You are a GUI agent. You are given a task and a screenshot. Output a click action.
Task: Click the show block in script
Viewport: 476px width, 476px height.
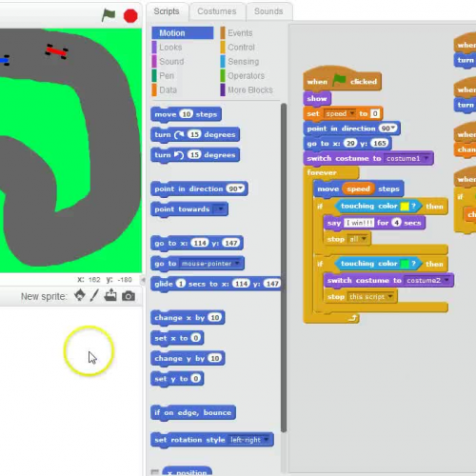coord(317,98)
